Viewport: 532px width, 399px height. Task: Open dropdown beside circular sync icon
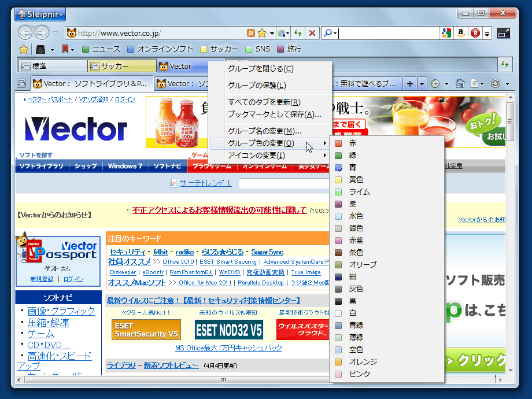point(507,84)
